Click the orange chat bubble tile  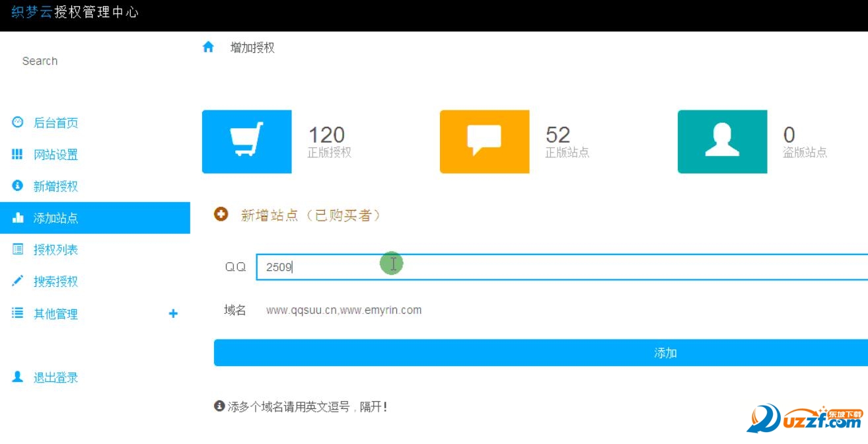click(x=484, y=141)
